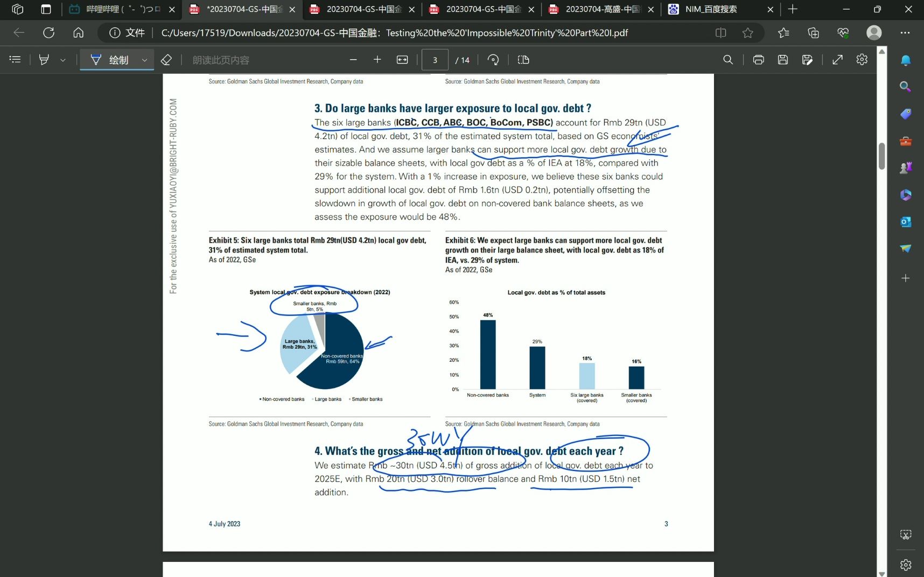924x577 pixels.
Task: Switch to the bilibili tab
Action: coord(122,9)
